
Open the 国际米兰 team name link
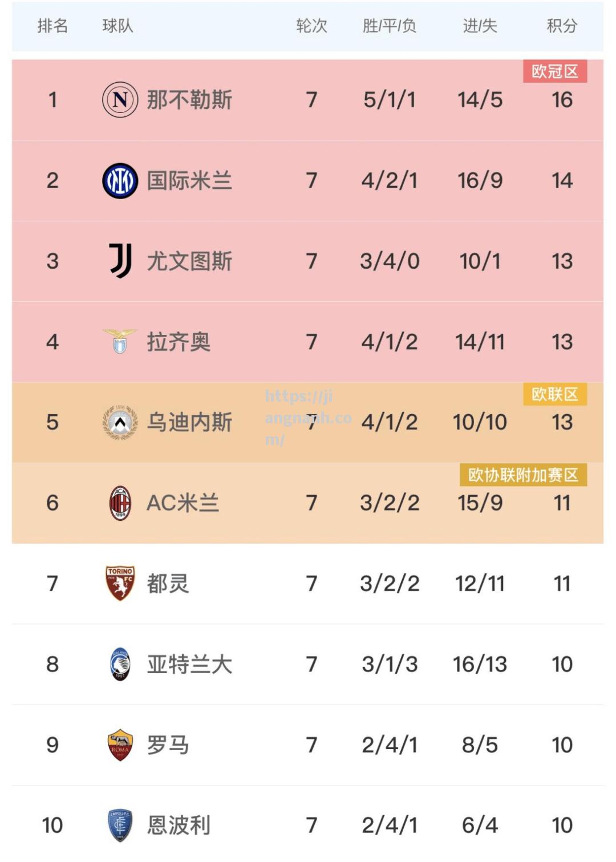point(189,181)
